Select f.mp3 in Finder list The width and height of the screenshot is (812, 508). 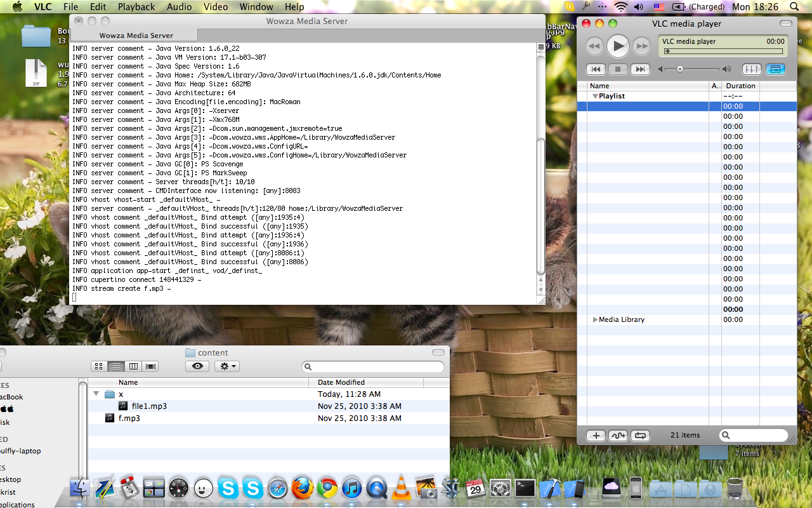pos(129,418)
